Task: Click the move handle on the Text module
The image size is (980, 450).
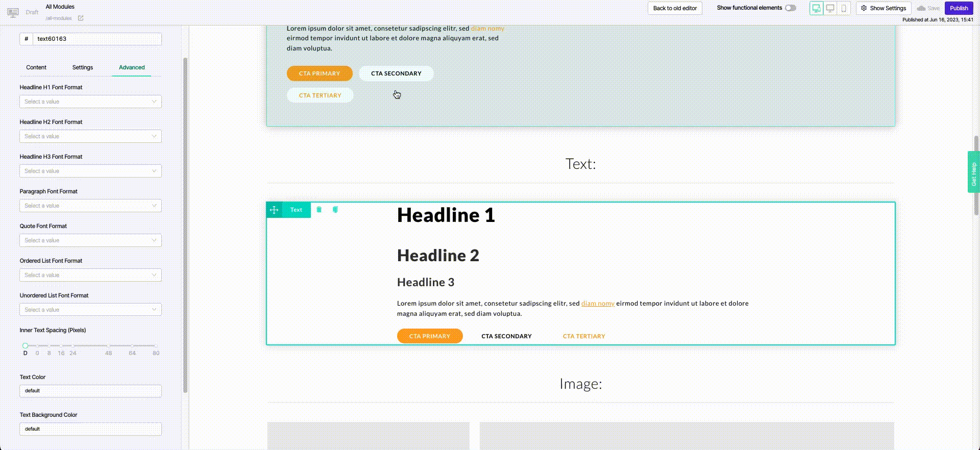Action: pyautogui.click(x=274, y=210)
